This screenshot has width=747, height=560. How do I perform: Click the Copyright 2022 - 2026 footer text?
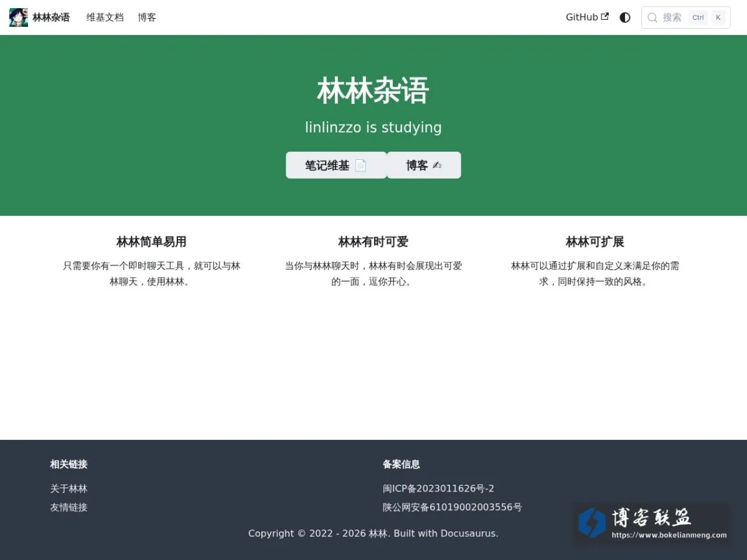374,533
